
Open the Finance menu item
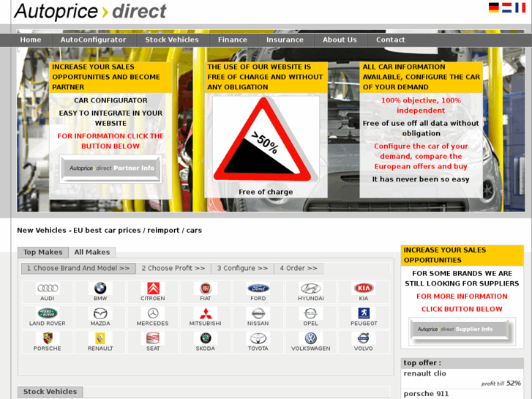coord(233,40)
